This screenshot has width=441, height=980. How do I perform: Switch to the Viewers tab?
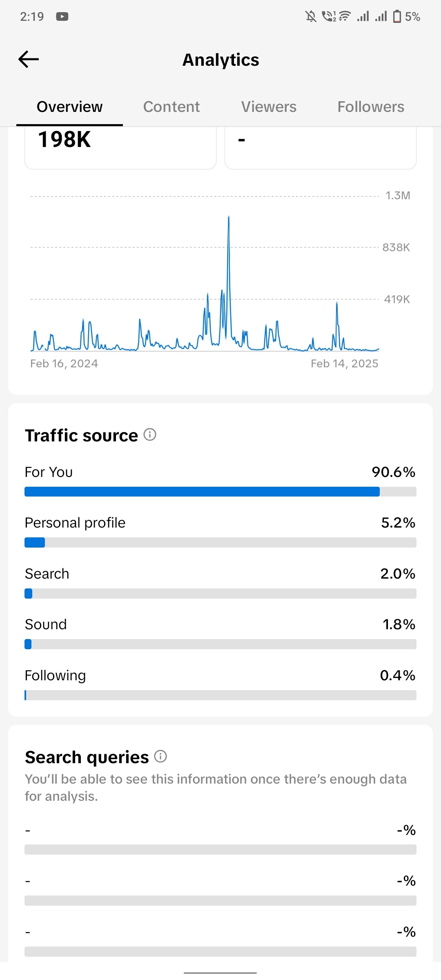click(x=269, y=107)
